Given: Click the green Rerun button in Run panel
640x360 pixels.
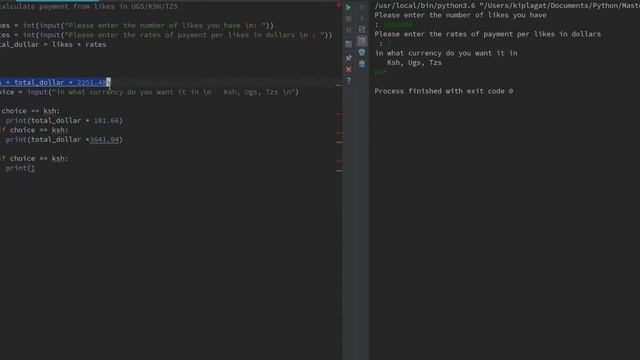Looking at the screenshot, I should (x=349, y=7).
